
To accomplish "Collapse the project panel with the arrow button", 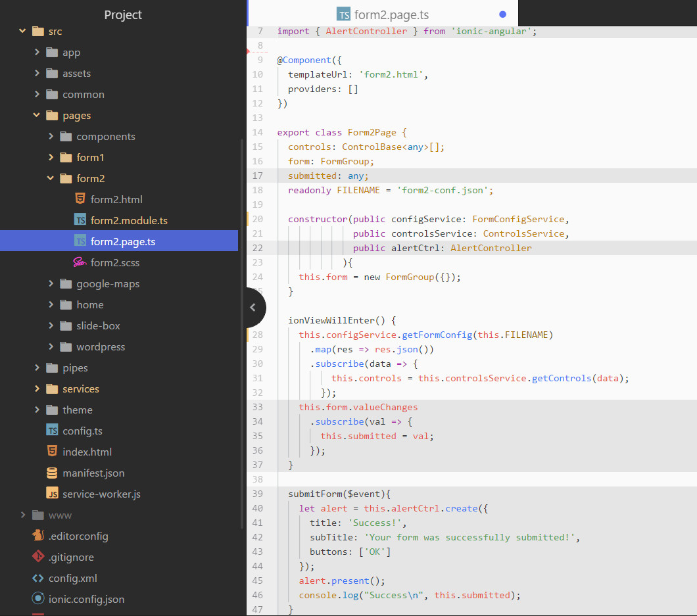I will click(253, 307).
